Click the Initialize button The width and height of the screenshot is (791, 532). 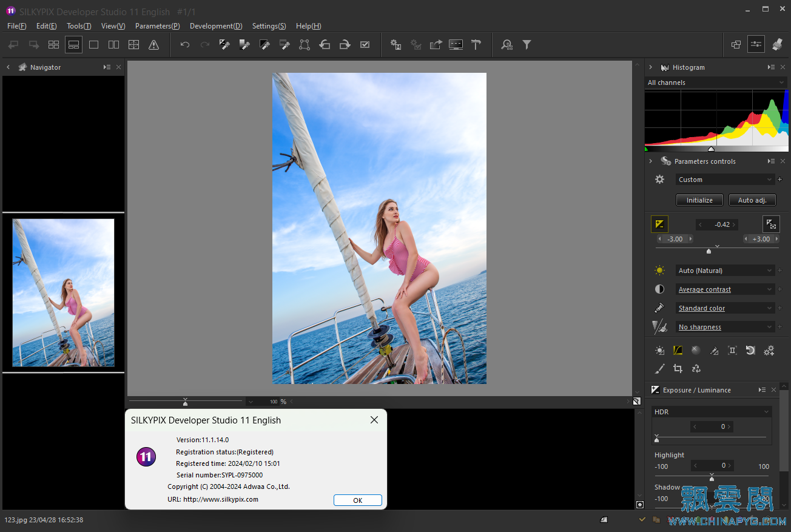(699, 200)
